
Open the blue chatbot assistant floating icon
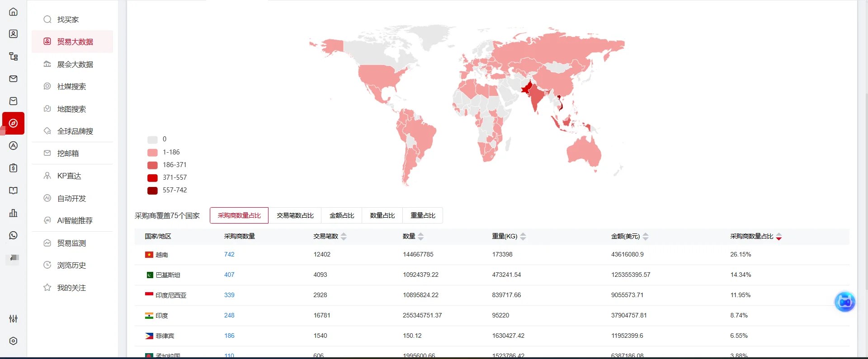[x=844, y=302]
